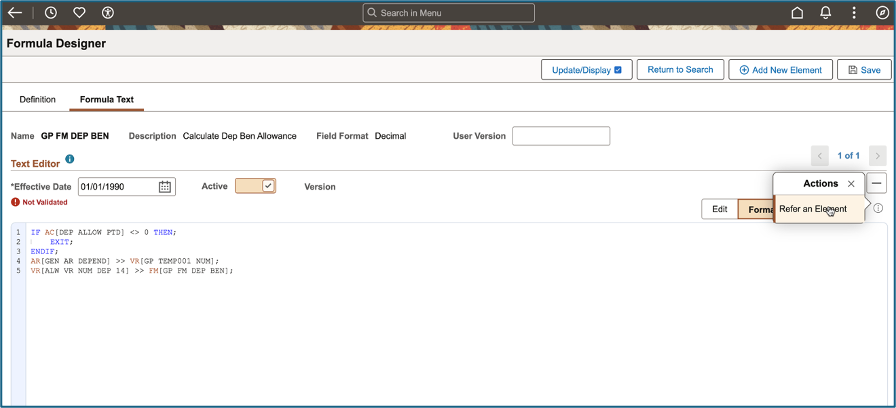Viewport: 896px width, 408px height.
Task: Show previous row with left chevron
Action: coord(819,155)
